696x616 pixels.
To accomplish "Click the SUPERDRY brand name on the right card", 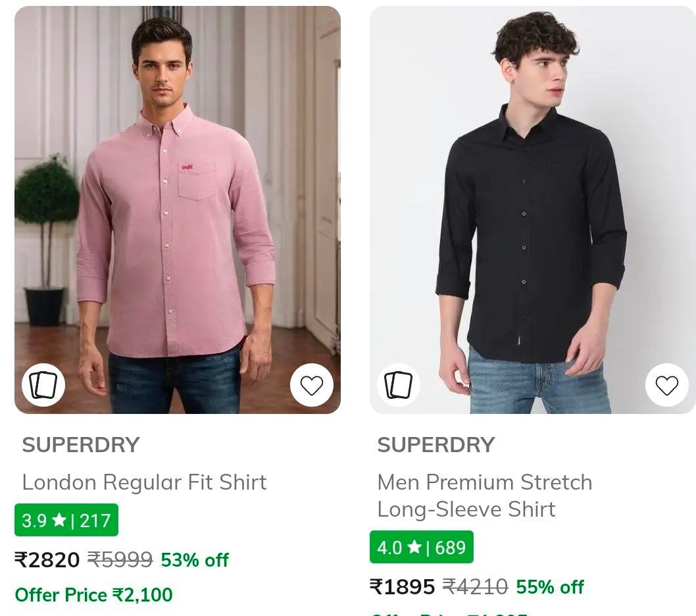I will click(x=435, y=445).
